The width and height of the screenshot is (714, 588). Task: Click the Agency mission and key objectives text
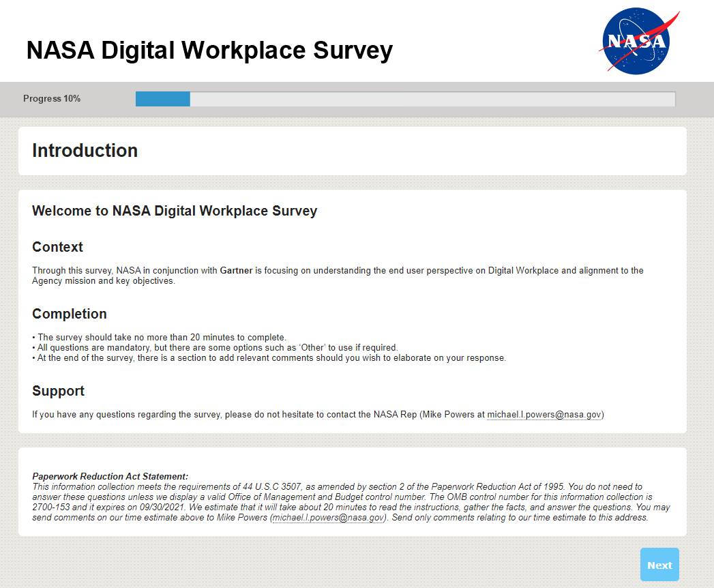click(103, 281)
